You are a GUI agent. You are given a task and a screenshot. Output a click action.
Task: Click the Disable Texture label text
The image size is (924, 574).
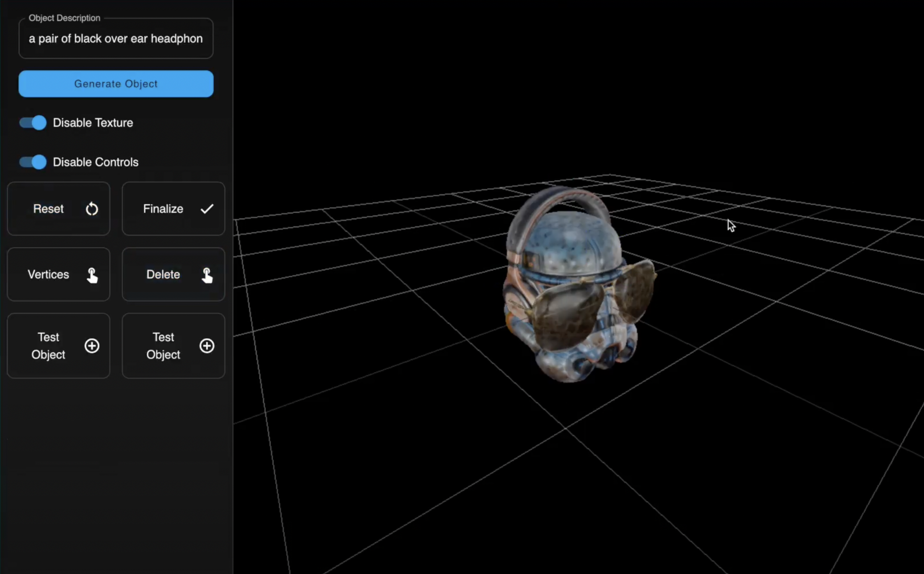(93, 123)
